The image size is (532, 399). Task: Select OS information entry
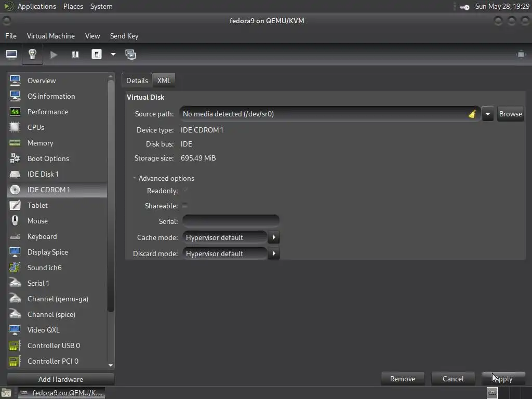point(57,96)
